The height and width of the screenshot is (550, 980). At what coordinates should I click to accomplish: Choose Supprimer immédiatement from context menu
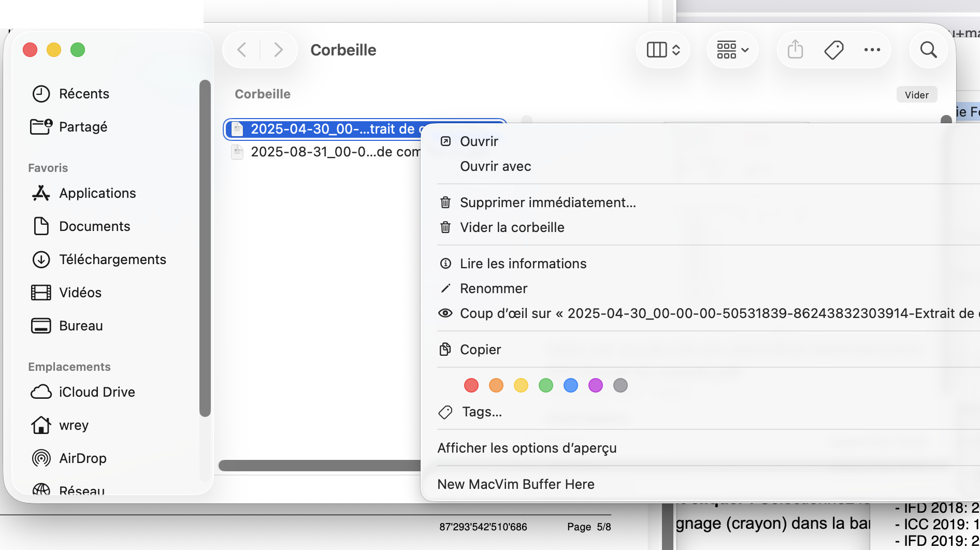(x=547, y=202)
